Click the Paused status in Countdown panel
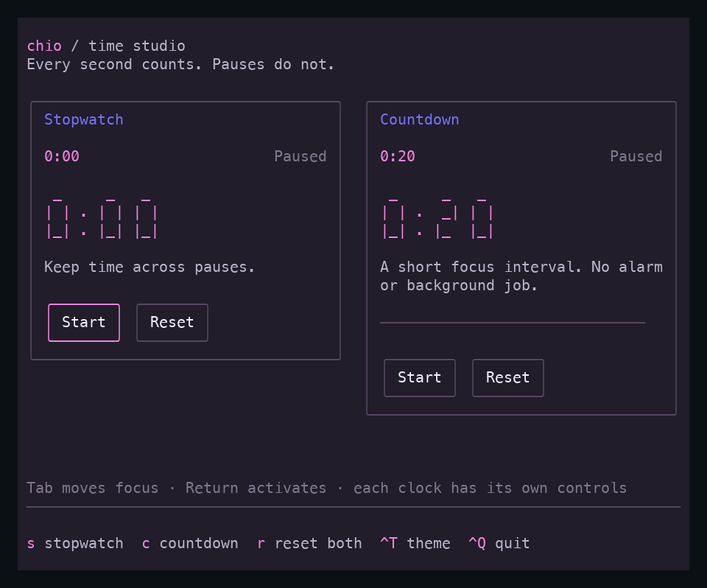707x588 pixels. 636,157
